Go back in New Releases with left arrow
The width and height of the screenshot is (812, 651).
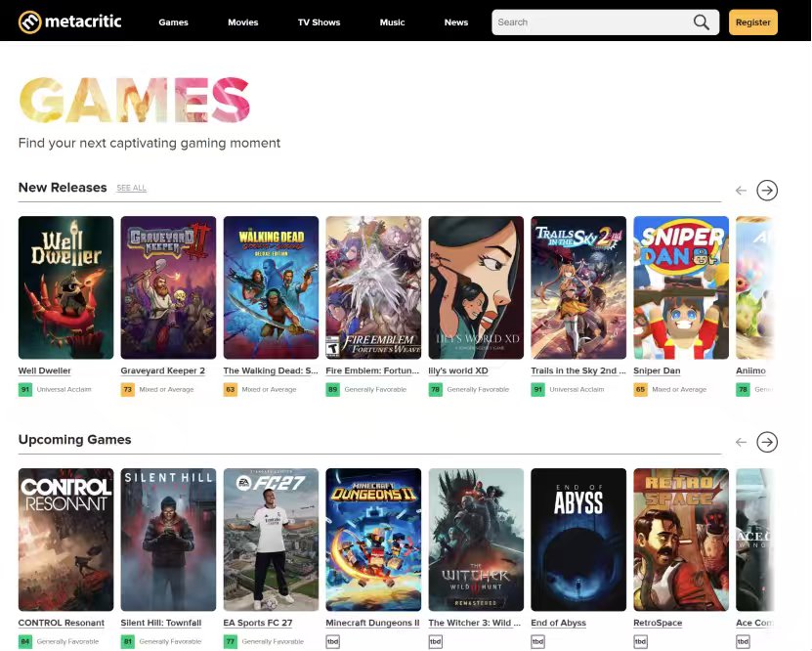[x=741, y=191]
